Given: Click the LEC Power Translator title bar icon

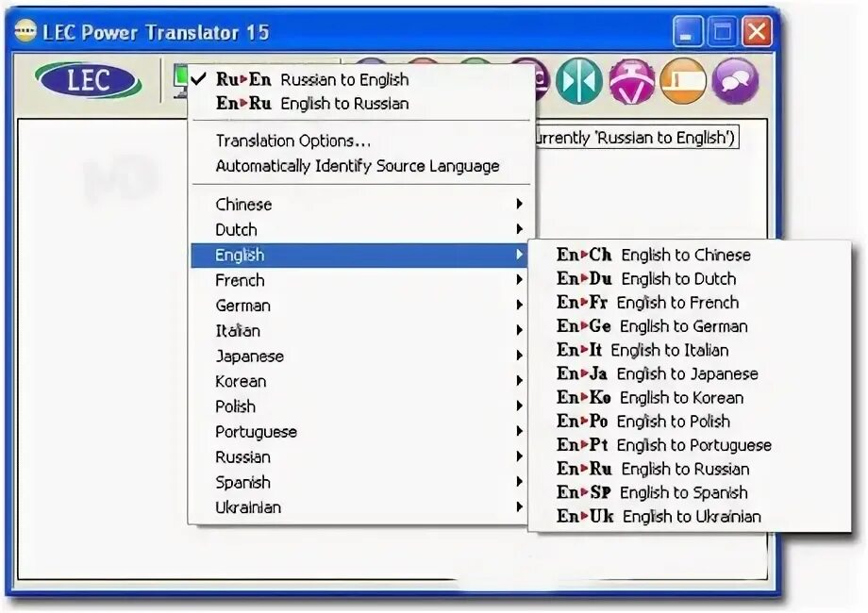Looking at the screenshot, I should click(25, 31).
